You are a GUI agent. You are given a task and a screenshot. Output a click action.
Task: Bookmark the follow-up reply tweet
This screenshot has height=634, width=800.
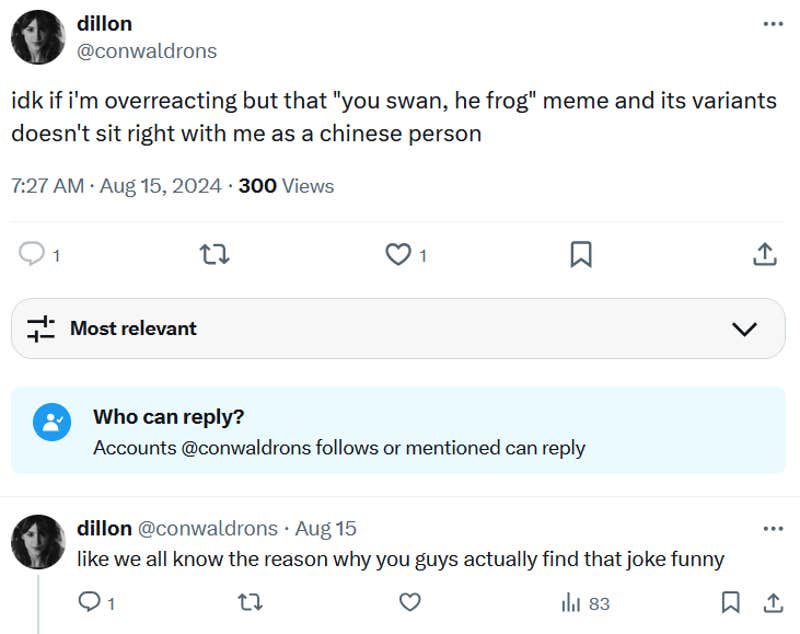731,602
